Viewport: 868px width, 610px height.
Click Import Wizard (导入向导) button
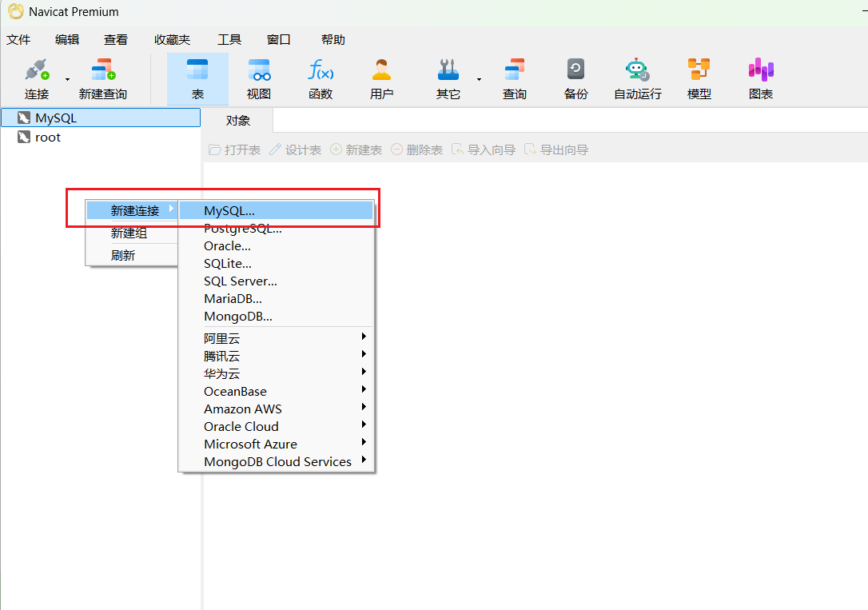(484, 150)
